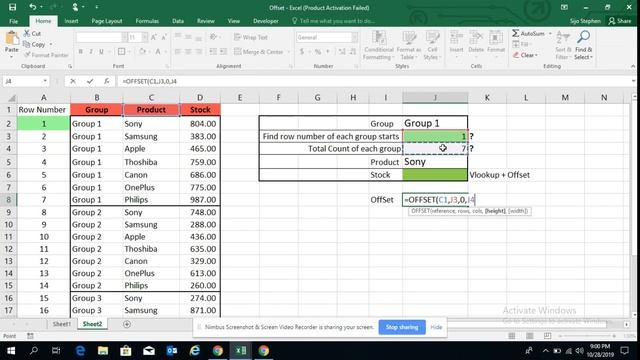The height and width of the screenshot is (360, 640).
Task: Open Outlook from the taskbar
Action: [172, 351]
